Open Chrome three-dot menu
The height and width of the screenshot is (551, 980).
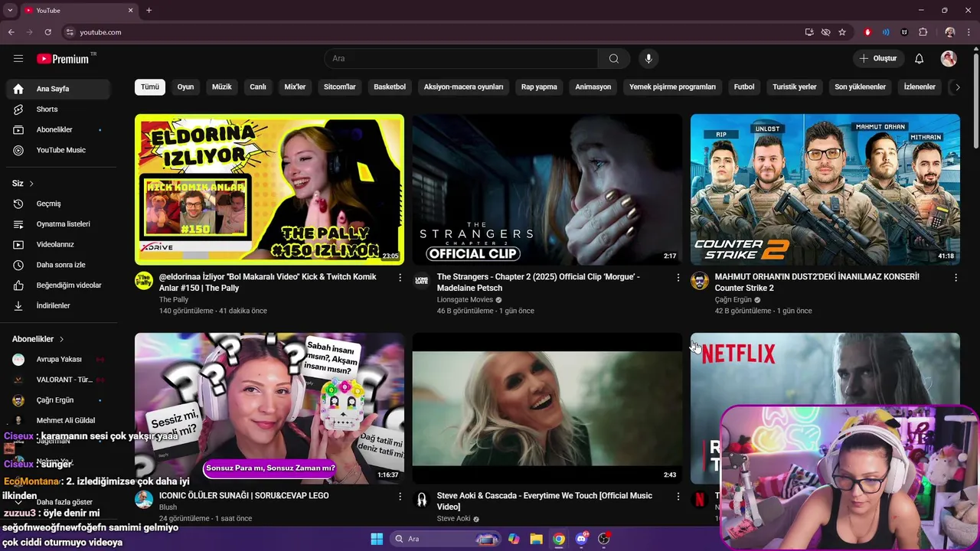click(x=969, y=32)
